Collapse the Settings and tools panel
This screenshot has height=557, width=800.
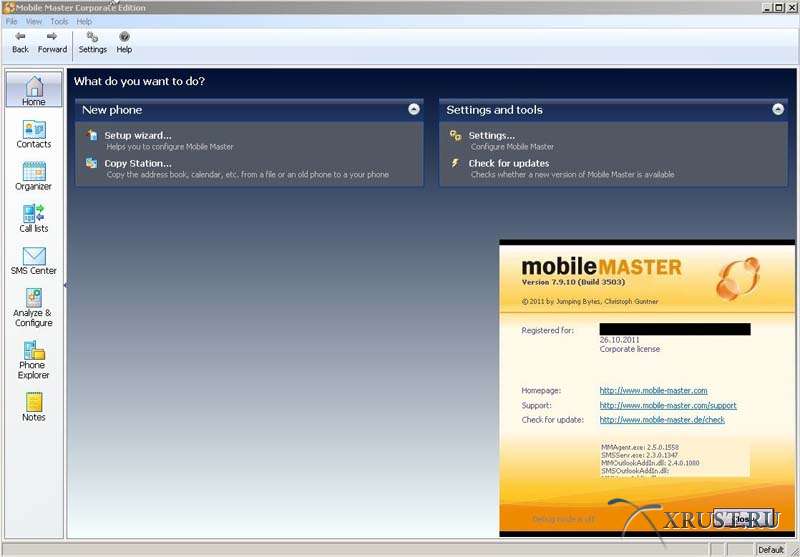[x=778, y=110]
